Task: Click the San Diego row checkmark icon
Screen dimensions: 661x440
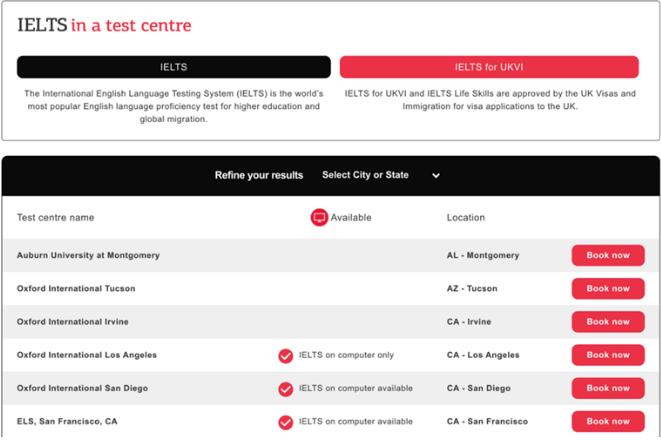Action: pos(285,388)
